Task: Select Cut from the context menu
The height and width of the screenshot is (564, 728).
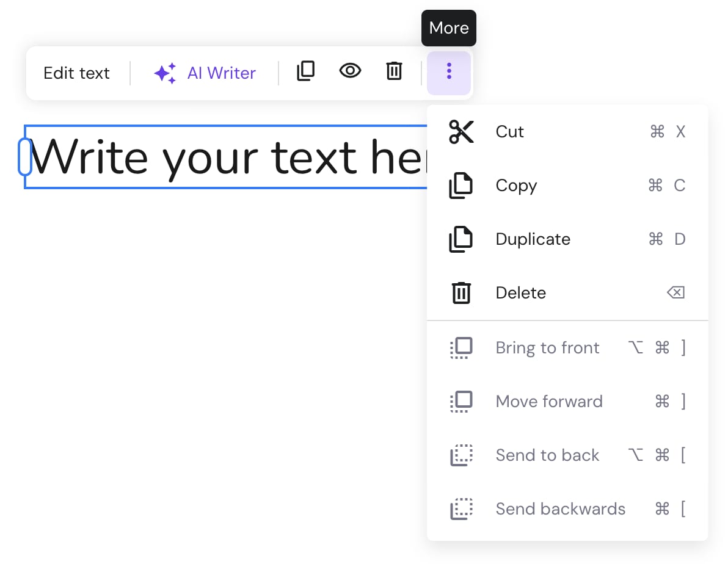Action: 509,131
